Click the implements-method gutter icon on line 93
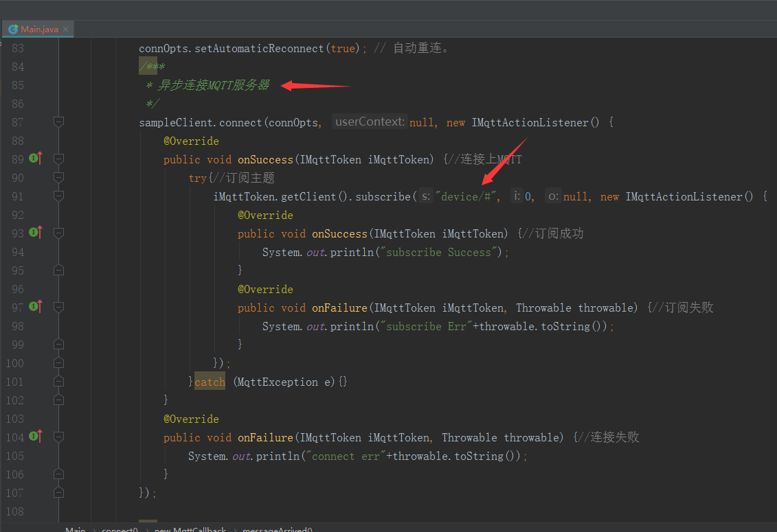The width and height of the screenshot is (777, 532). pos(35,232)
